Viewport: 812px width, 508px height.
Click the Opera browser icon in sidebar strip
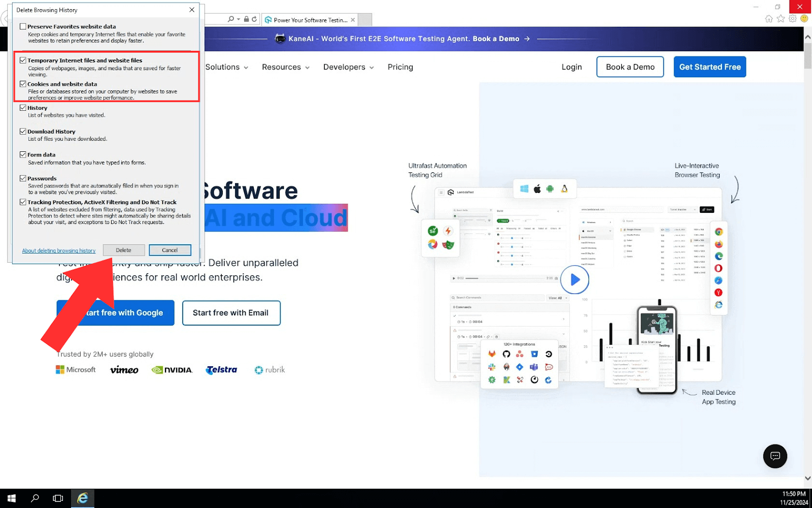click(718, 268)
